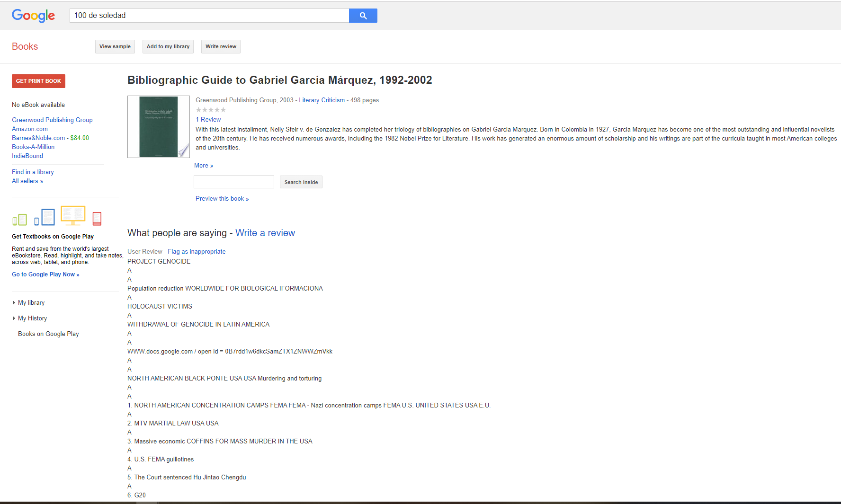Click the '498 pages' text
Image resolution: width=841 pixels, height=504 pixels.
pos(365,100)
